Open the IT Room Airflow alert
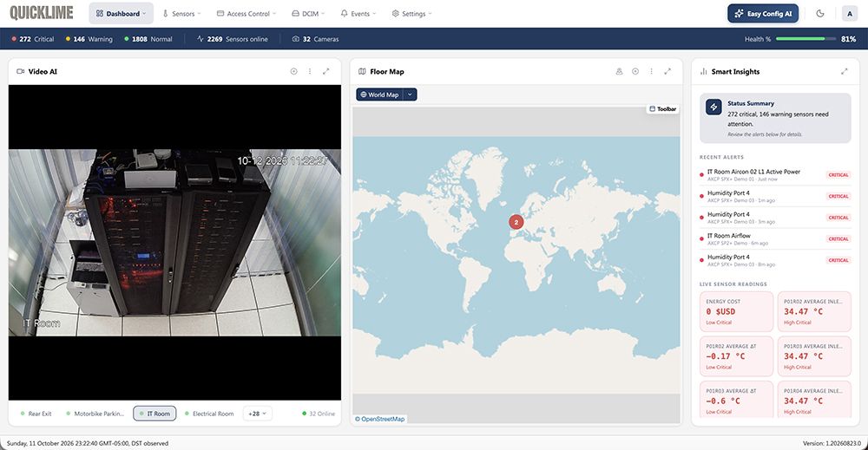868x450 pixels. click(775, 238)
